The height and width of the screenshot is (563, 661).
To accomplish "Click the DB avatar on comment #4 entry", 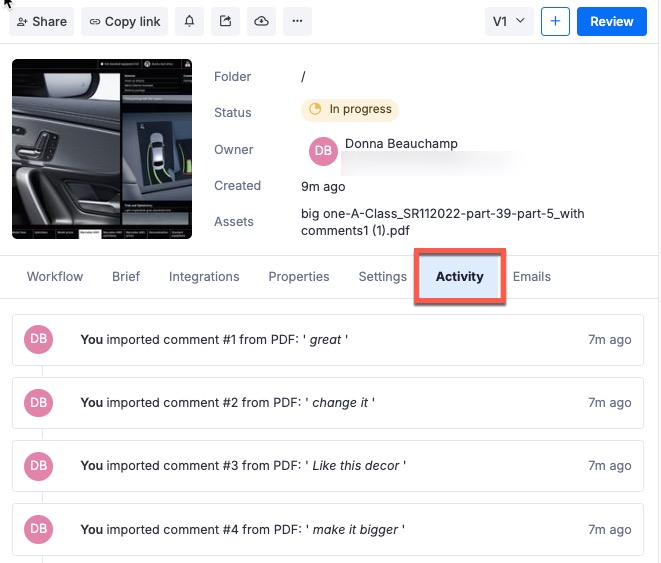I will point(38,529).
